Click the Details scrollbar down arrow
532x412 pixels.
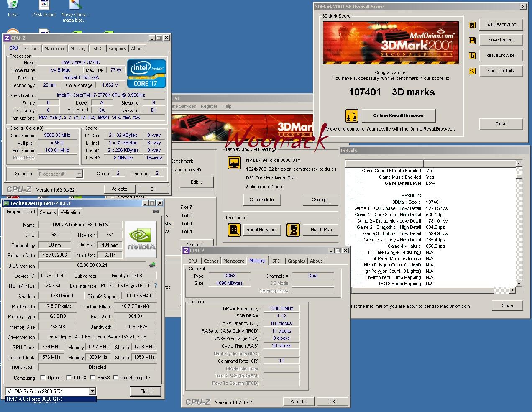click(x=519, y=284)
